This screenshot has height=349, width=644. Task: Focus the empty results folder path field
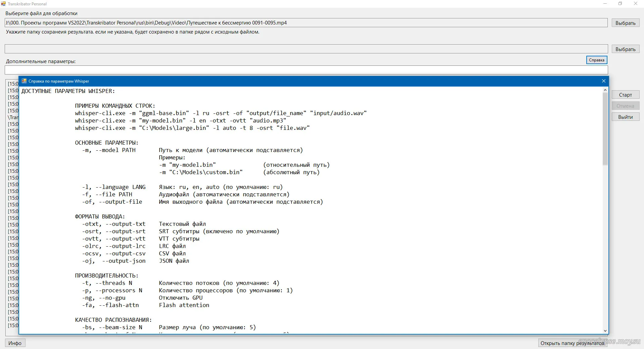(306, 49)
